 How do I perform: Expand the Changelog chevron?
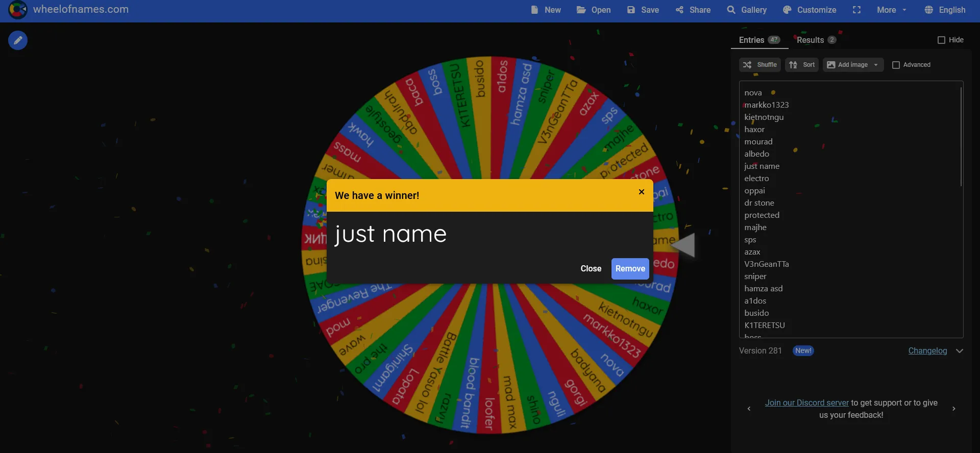960,351
